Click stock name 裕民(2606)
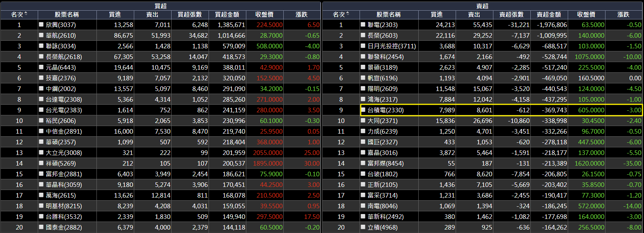The image size is (644, 233). coord(61,121)
